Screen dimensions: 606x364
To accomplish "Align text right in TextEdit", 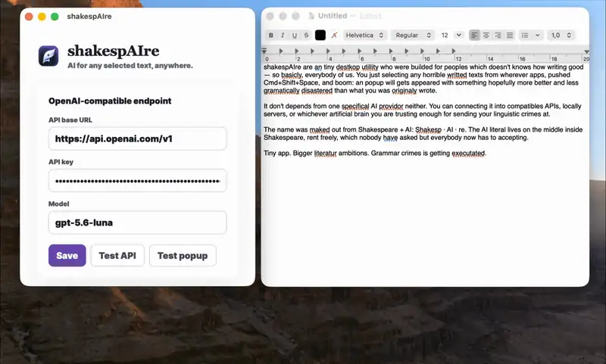I will pyautogui.click(x=498, y=35).
